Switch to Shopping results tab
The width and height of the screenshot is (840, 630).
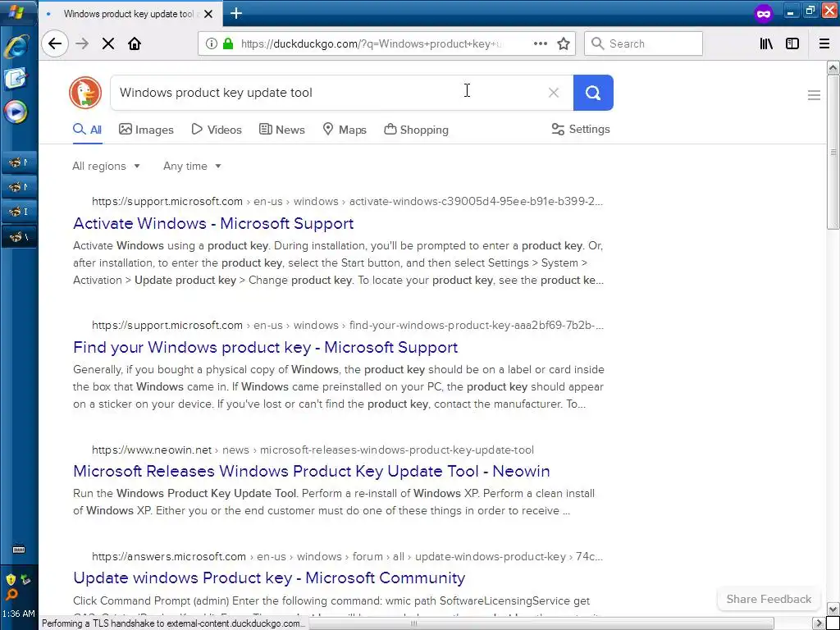(416, 130)
